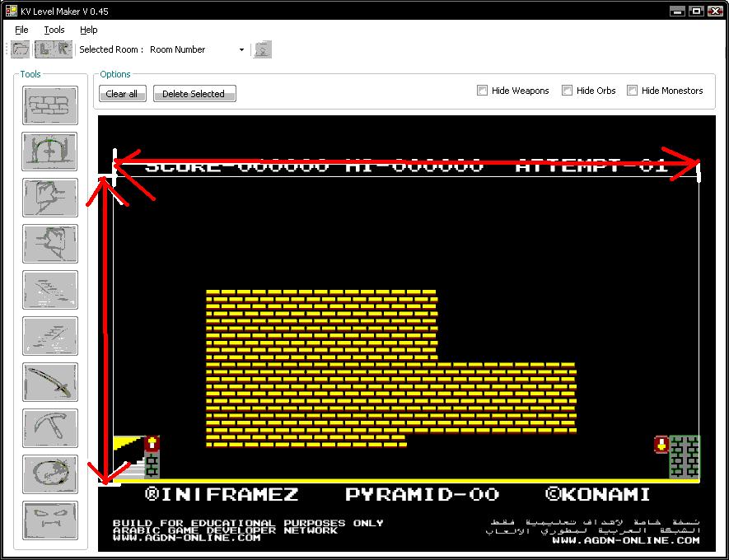Image resolution: width=729 pixels, height=560 pixels.
Task: Open the Help menu
Action: click(88, 30)
